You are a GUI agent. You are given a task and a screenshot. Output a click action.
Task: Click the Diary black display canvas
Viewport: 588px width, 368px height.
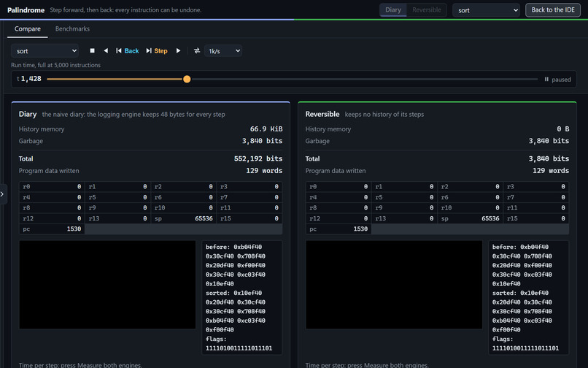tap(107, 285)
